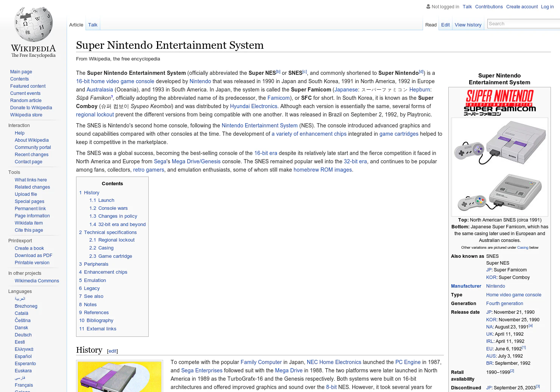Open Wikidata item link
The image size is (560, 392).
click(29, 223)
